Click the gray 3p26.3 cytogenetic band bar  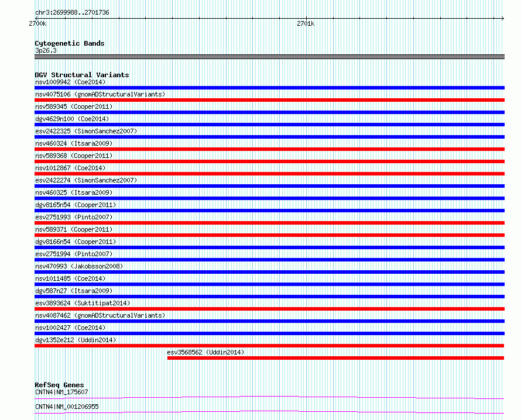click(269, 57)
